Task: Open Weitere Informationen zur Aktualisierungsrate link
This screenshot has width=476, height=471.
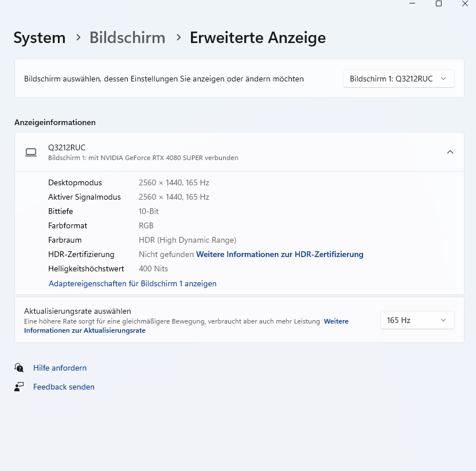Action: pos(84,330)
